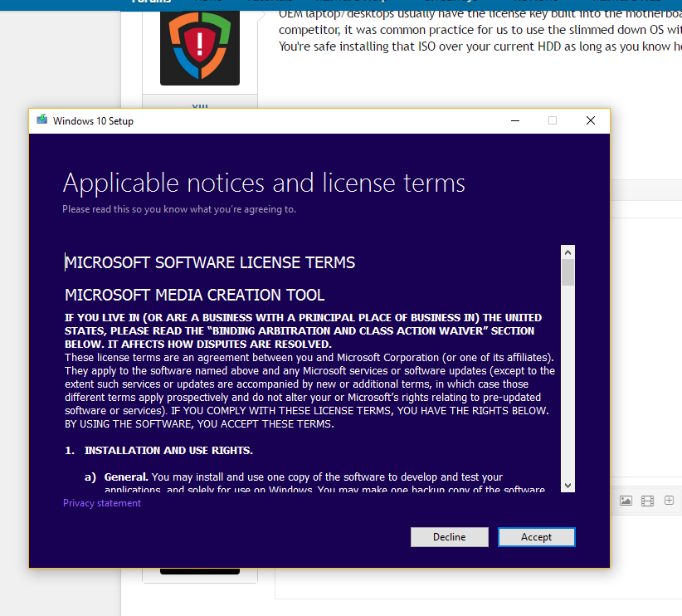Click the plus icon in forum editor
Image resolution: width=682 pixels, height=616 pixels.
[669, 501]
